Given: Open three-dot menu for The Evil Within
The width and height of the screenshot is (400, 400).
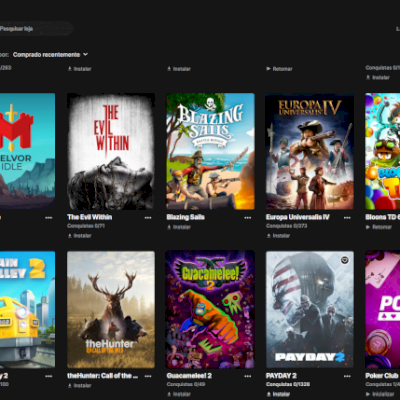Looking at the screenshot, I should pyautogui.click(x=148, y=218).
